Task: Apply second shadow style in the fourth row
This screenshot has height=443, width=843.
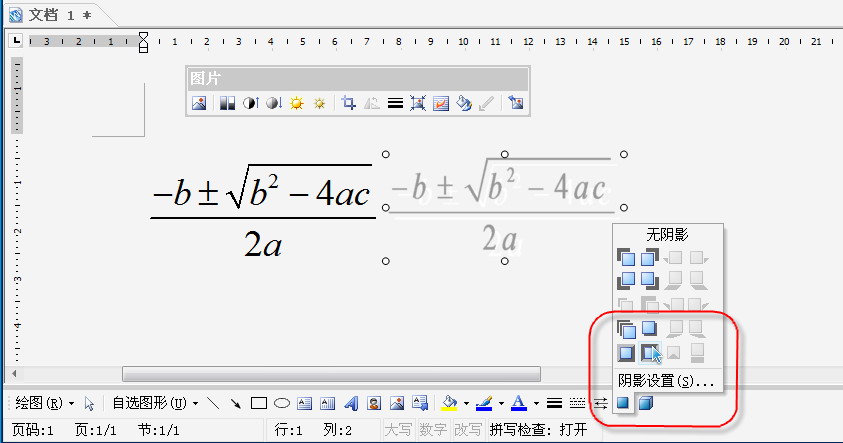Action: (649, 328)
